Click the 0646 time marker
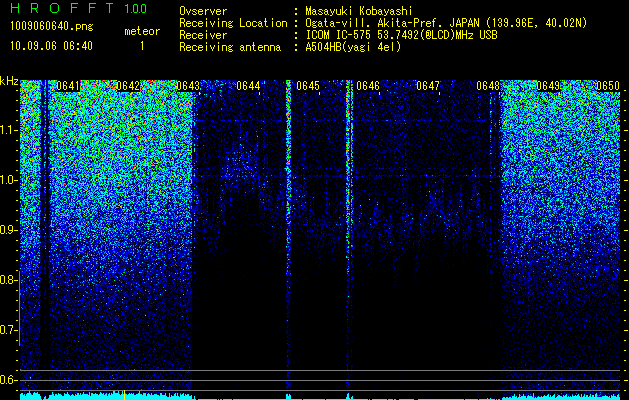629x400 pixels. (368, 86)
